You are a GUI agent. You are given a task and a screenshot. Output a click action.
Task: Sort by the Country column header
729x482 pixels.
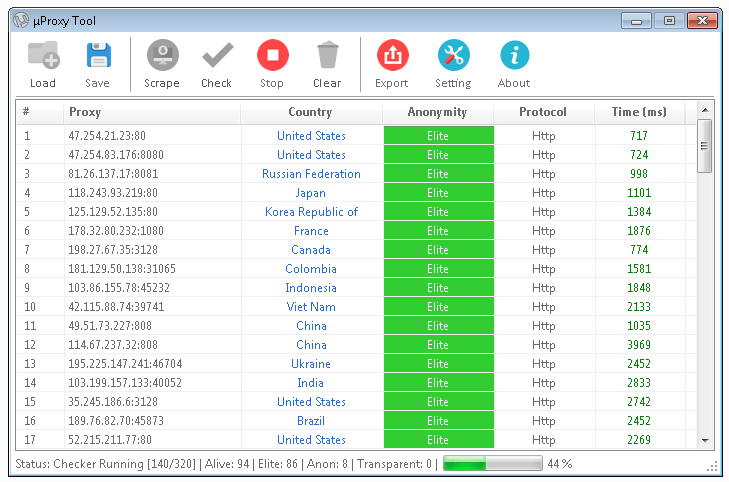[310, 112]
